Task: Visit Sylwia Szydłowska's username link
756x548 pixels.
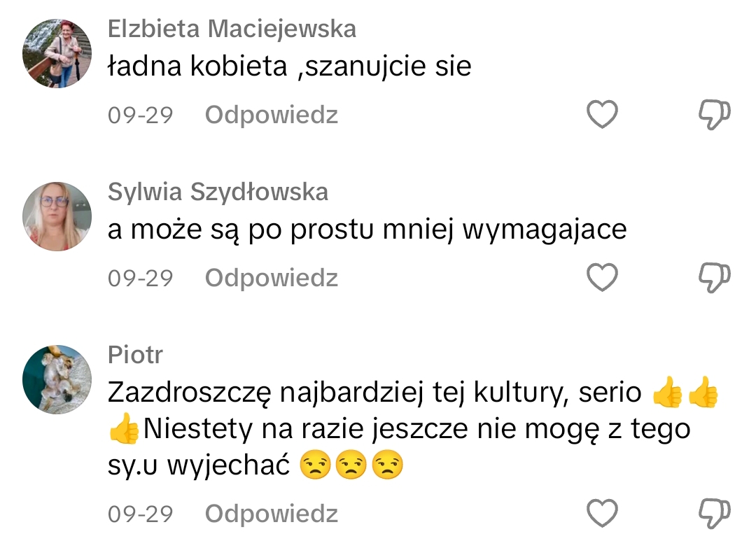Action: [218, 192]
